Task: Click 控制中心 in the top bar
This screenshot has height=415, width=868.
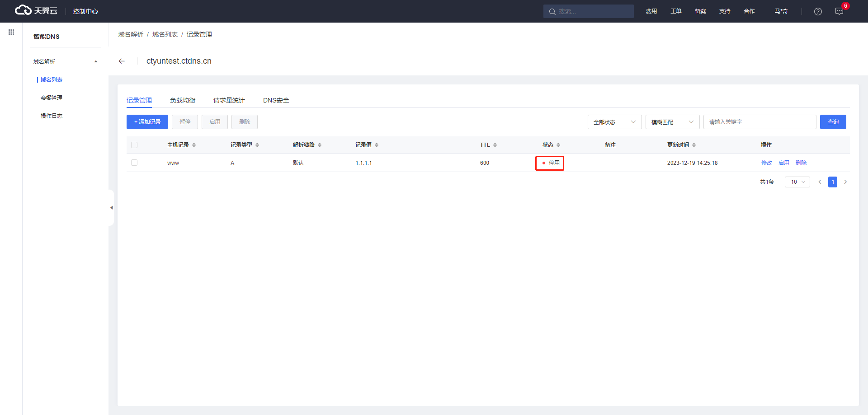Action: coord(85,11)
